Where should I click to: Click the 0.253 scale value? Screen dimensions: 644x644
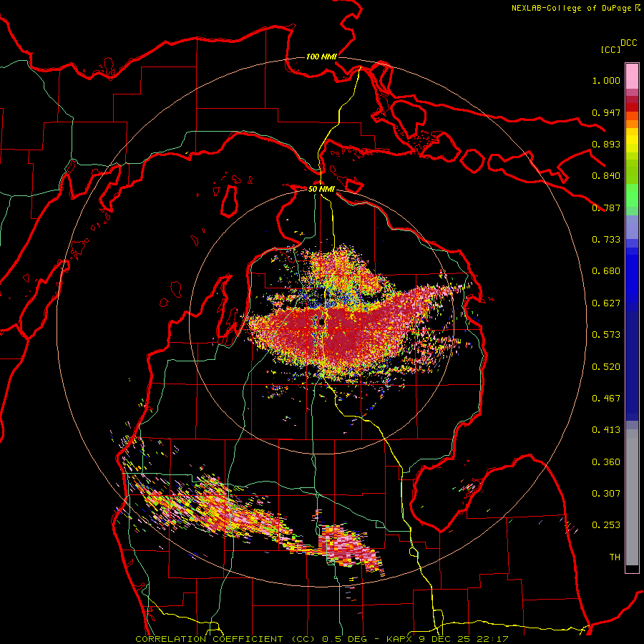pyautogui.click(x=606, y=525)
